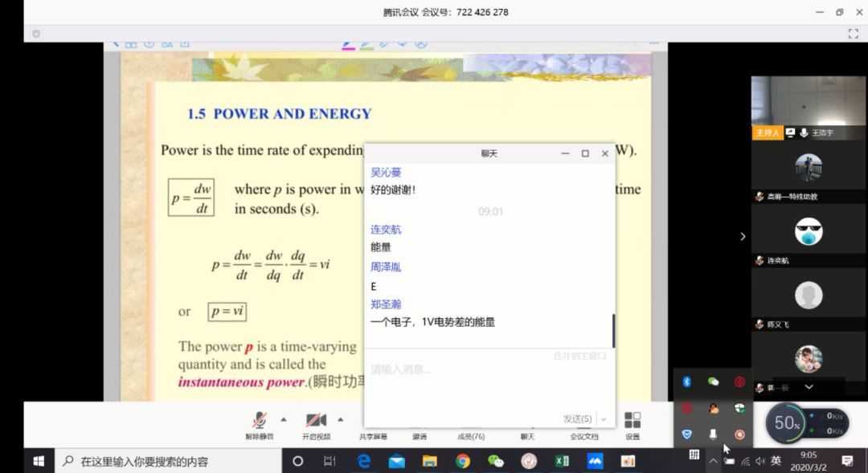Click red circular NetEase icon in tray popup
The width and height of the screenshot is (868, 473).
click(x=739, y=381)
